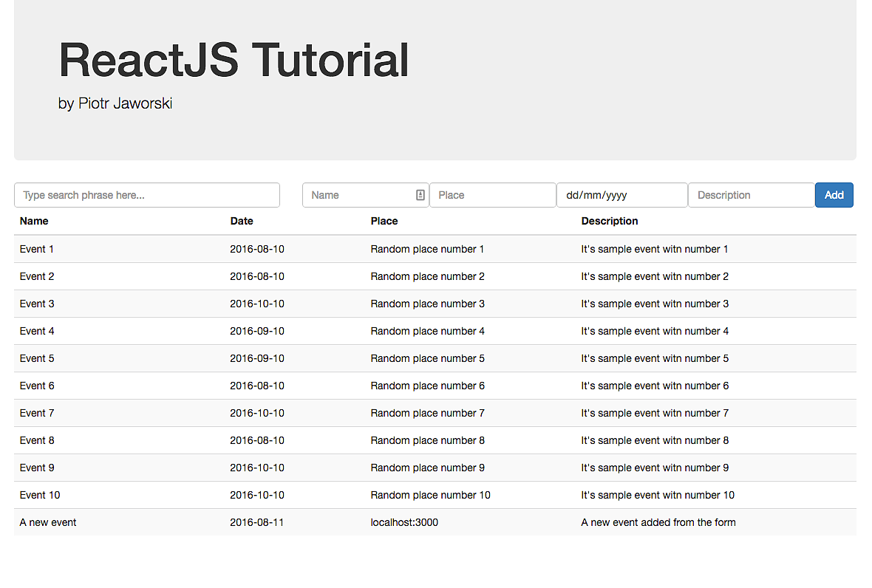Click 'Random place number 2' cell
This screenshot has height=588, width=872.
[427, 276]
